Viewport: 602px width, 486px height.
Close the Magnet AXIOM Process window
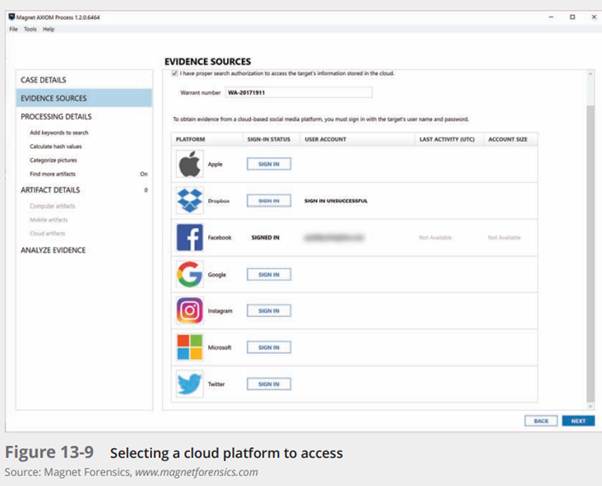pos(594,17)
